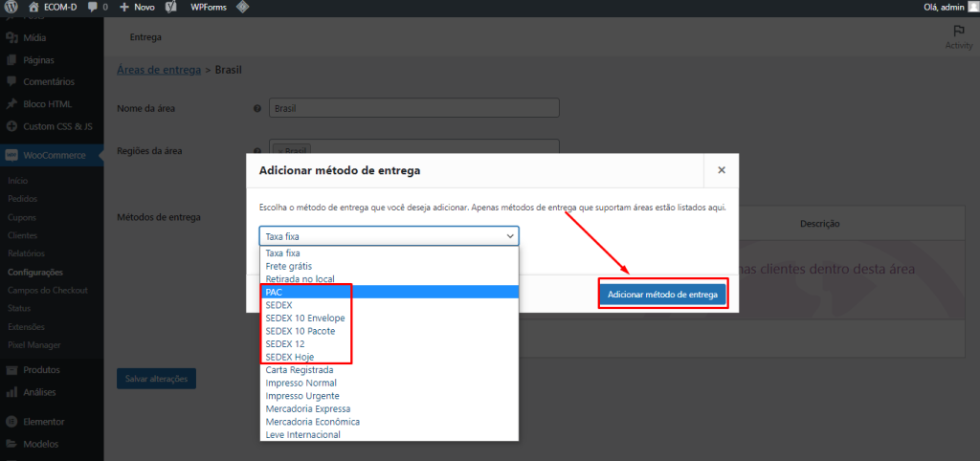980x461 pixels.
Task: Open the Yoast SEO icon in admin bar
Action: 170,8
